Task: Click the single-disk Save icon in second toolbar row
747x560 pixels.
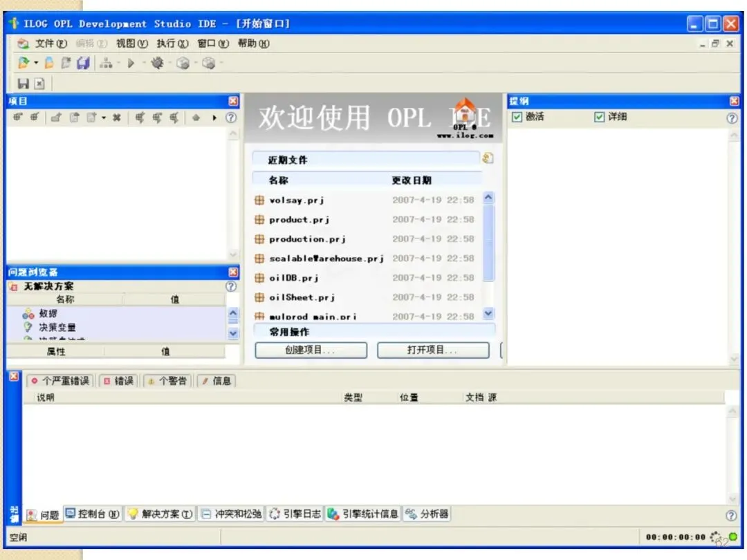Action: (x=23, y=84)
